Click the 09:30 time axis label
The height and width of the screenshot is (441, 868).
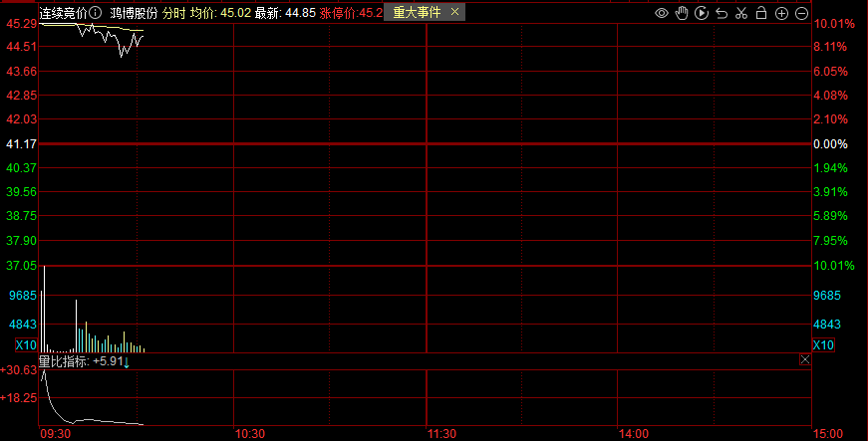56,434
